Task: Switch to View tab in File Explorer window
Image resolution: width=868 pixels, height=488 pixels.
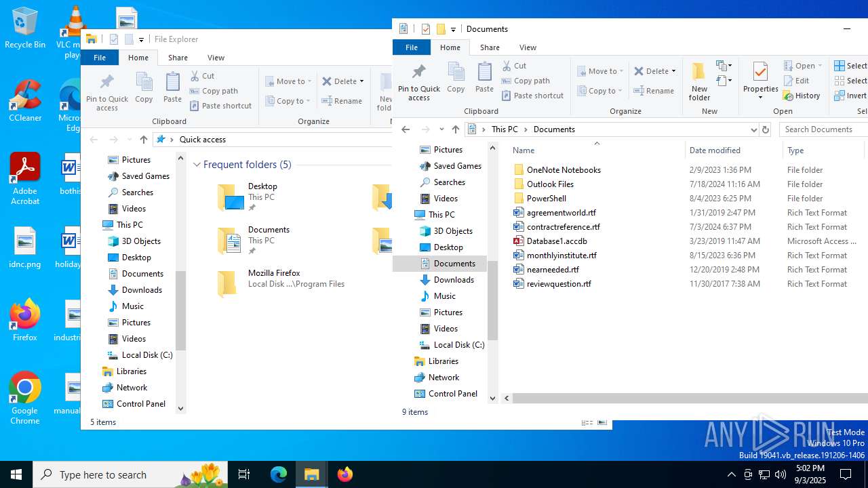Action: pyautogui.click(x=216, y=58)
